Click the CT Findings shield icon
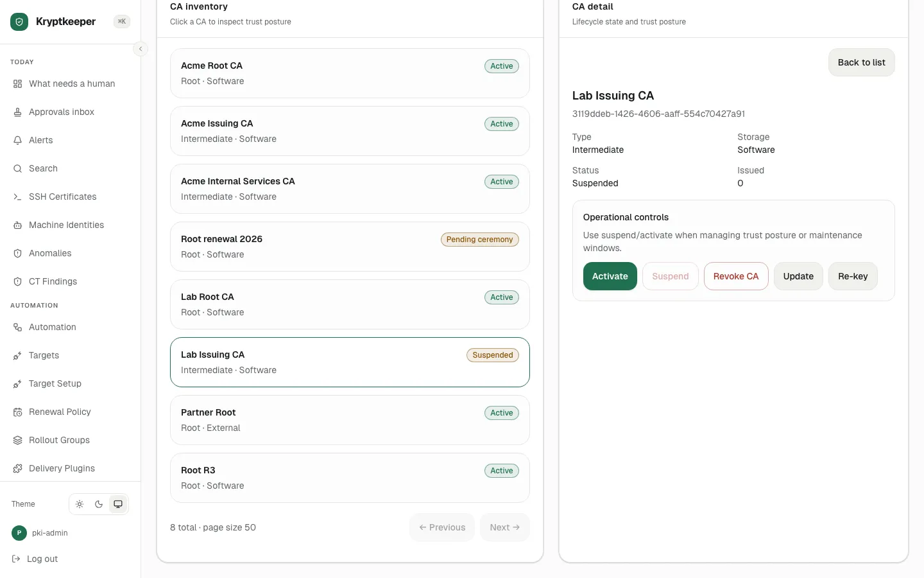 point(17,282)
